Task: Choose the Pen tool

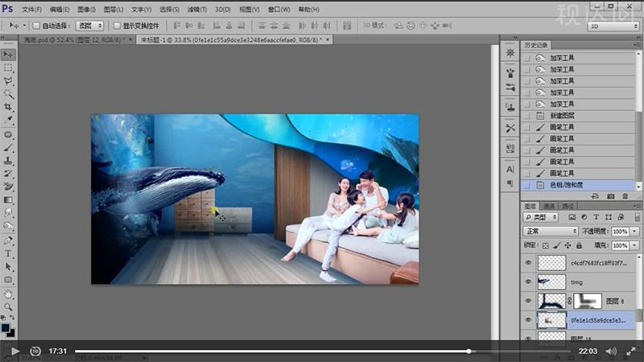Action: 8,240
